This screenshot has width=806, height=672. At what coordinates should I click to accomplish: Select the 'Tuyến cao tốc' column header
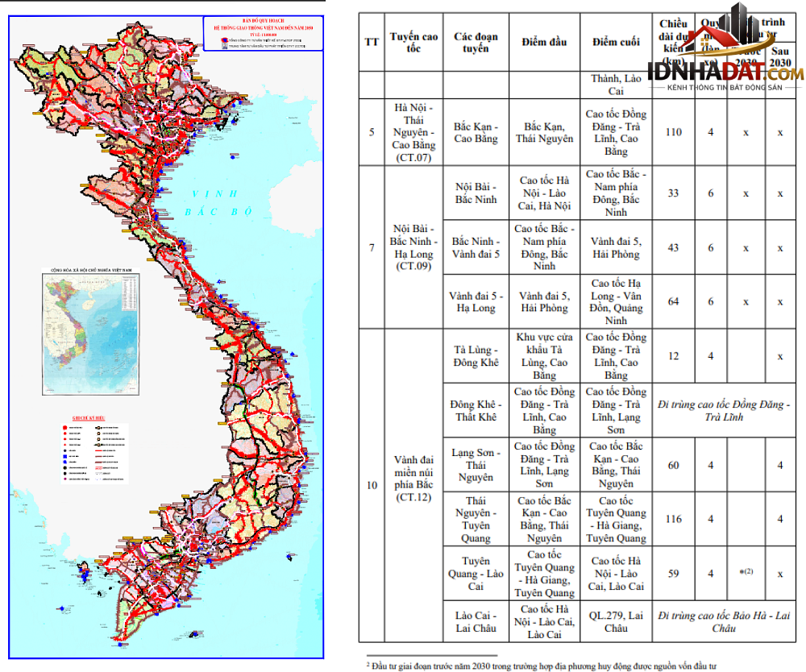[413, 42]
